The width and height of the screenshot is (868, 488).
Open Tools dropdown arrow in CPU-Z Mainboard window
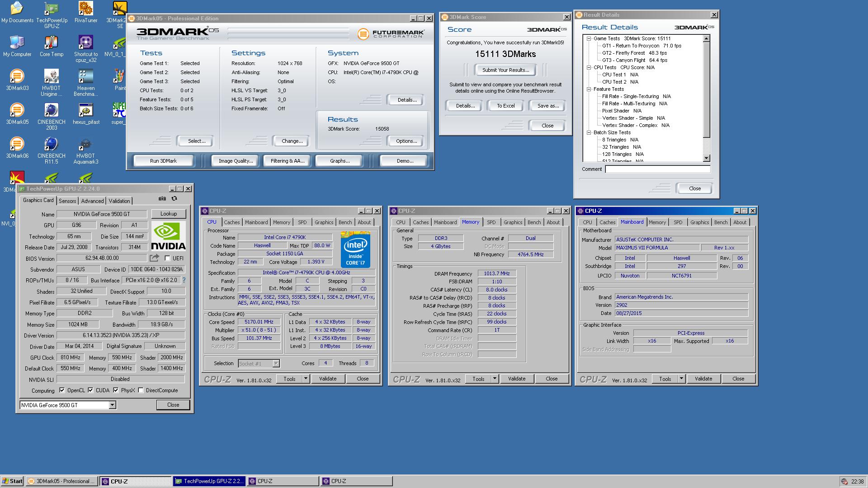(x=681, y=379)
